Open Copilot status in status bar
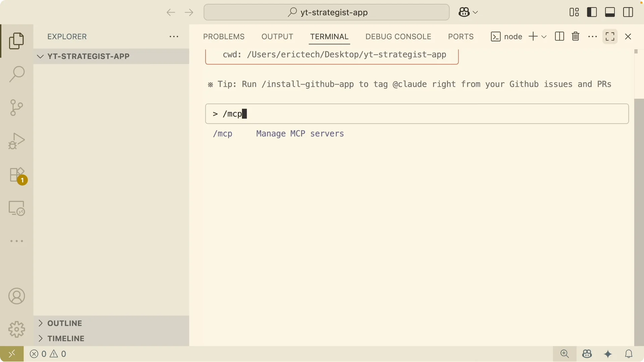This screenshot has height=362, width=644. point(587,354)
